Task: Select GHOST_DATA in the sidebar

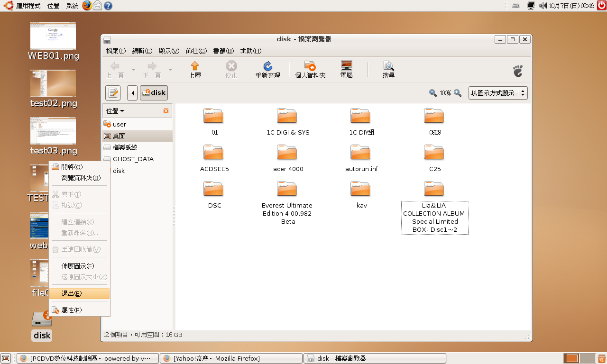Action: click(133, 159)
